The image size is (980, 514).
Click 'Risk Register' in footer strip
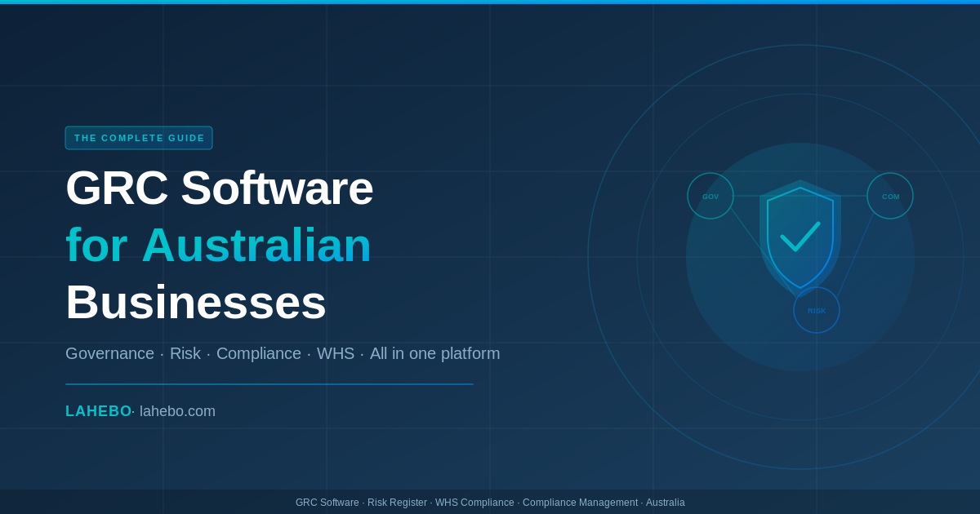tap(397, 503)
